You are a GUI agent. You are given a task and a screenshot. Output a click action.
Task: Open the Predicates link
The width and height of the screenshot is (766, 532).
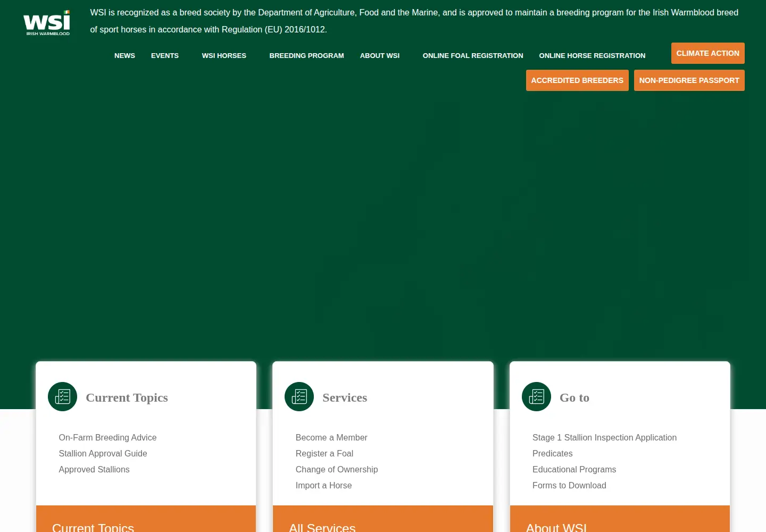point(552,453)
